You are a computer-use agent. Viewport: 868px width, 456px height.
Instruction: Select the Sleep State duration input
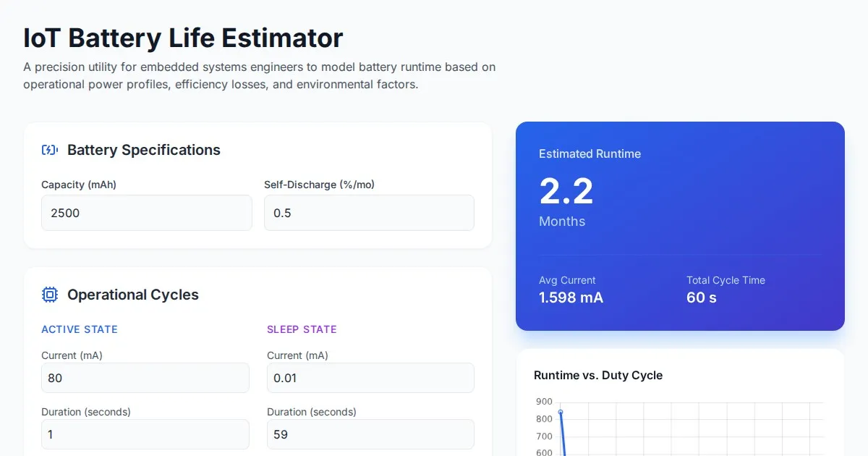[x=370, y=434]
